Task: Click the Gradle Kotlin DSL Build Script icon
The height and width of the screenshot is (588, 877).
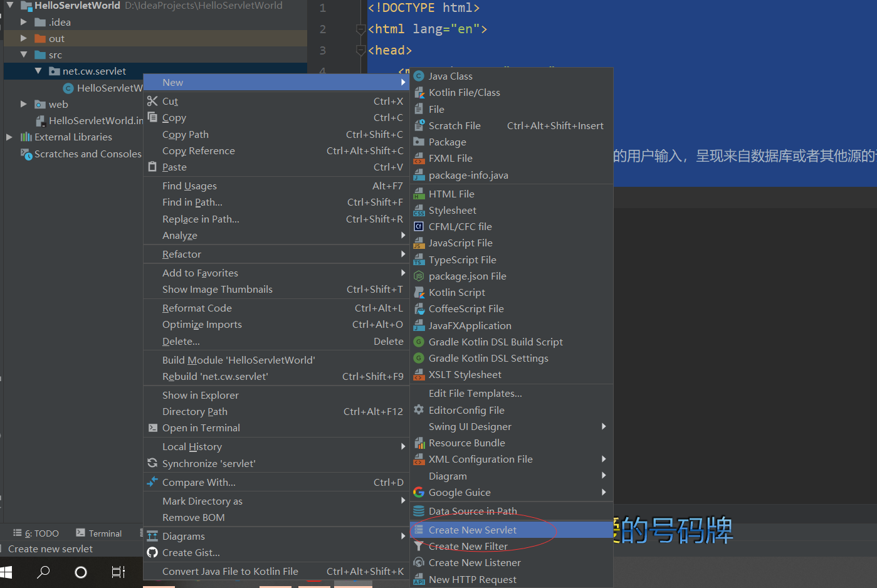Action: (419, 342)
